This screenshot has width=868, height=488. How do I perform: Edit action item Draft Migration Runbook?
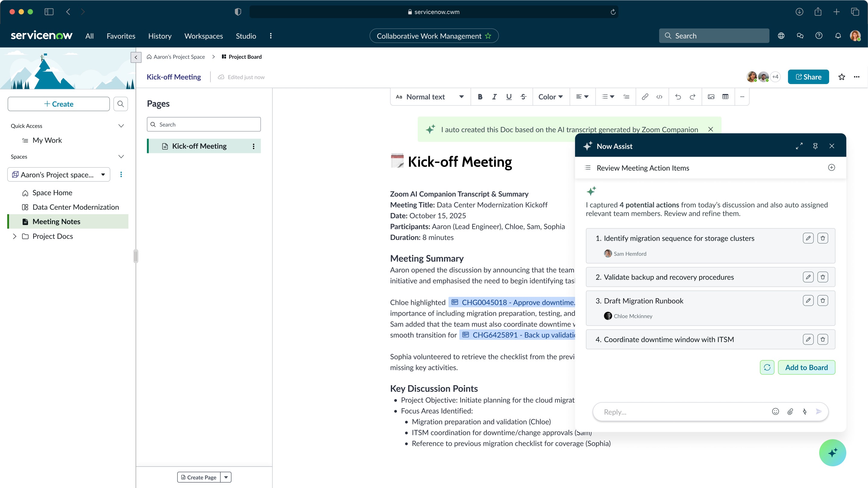point(808,301)
